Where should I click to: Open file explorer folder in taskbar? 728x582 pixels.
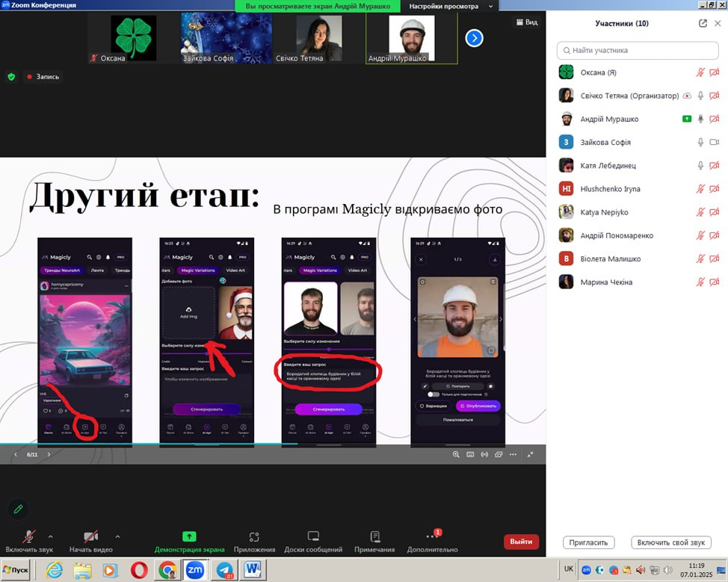[83, 570]
